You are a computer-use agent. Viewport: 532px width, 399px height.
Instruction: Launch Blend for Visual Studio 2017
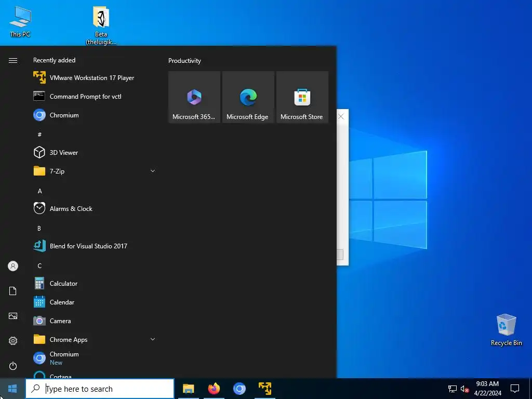click(95, 246)
